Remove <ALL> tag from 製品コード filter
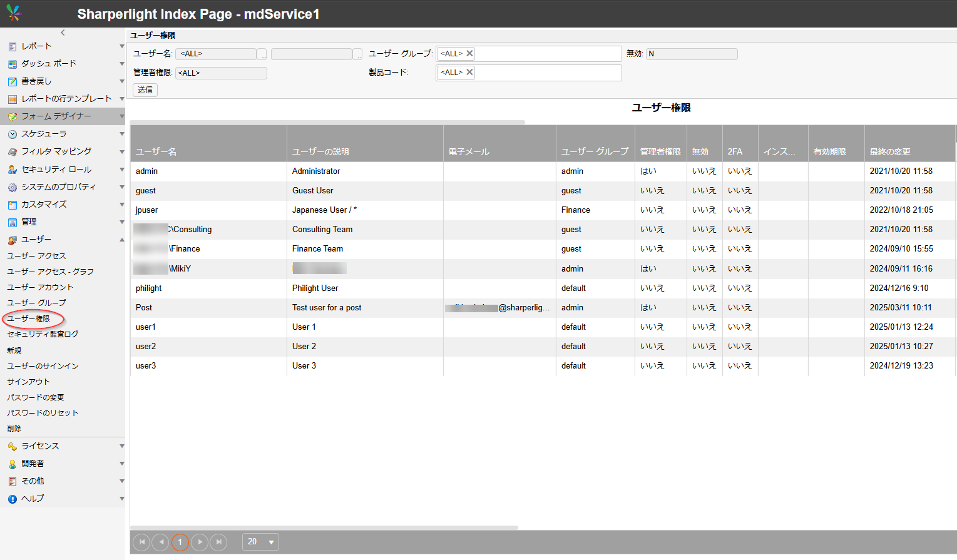The height and width of the screenshot is (560, 957). click(469, 72)
